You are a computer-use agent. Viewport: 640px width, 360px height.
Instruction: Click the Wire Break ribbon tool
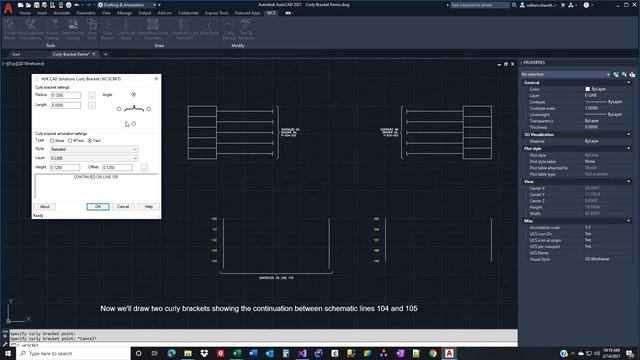pyautogui.click(x=209, y=28)
